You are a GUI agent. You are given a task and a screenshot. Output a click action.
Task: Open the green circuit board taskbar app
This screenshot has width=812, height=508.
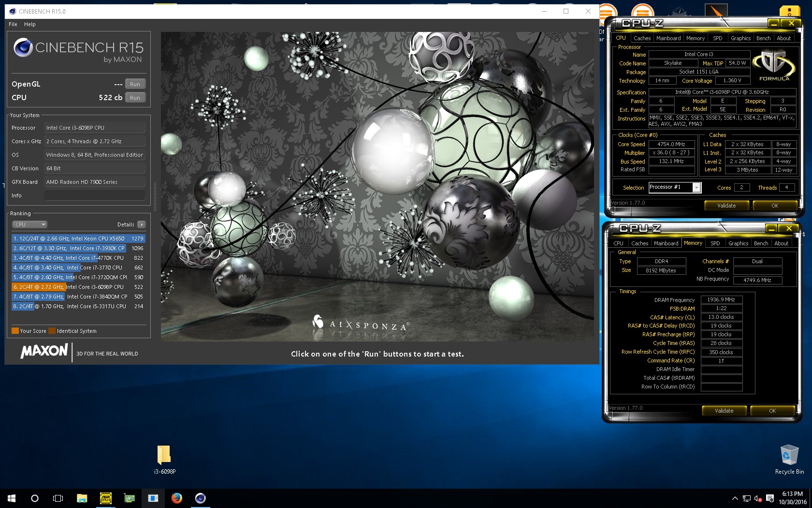click(129, 498)
